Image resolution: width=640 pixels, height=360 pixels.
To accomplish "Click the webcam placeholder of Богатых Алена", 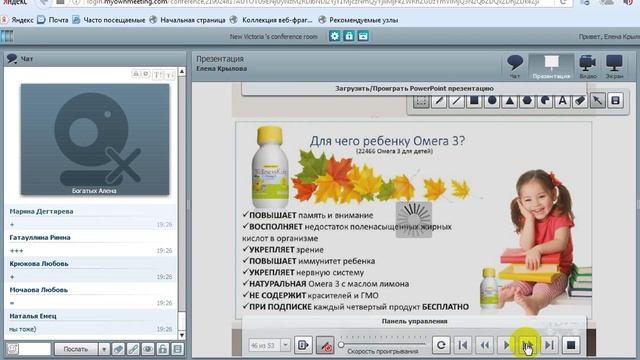I will point(95,139).
